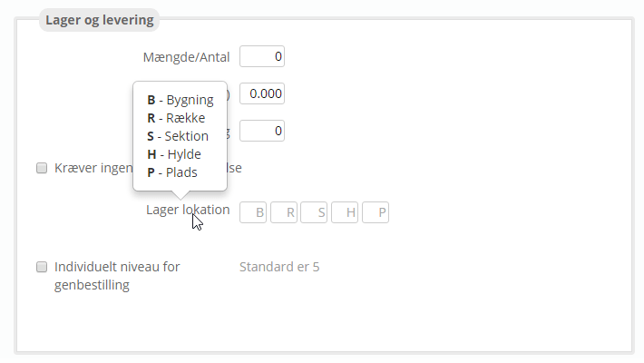Click 'B - Bygning' in the tooltip
Image resolution: width=644 pixels, height=363 pixels.
point(181,100)
